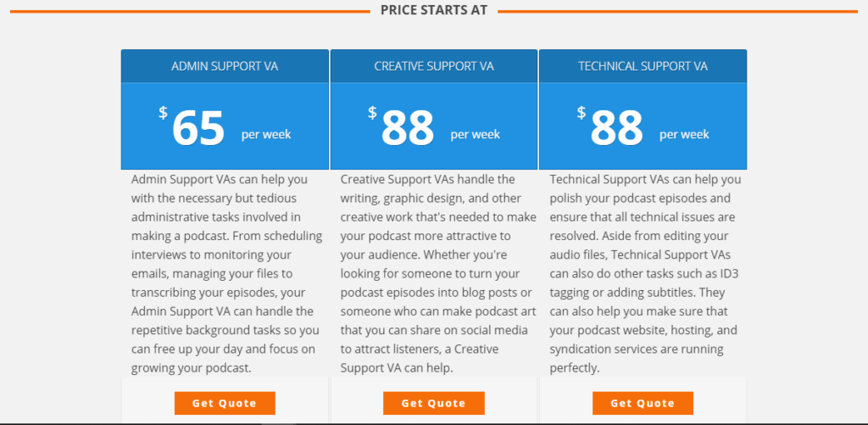This screenshot has width=868, height=425.
Task: Select the Creative Support VA header
Action: (x=434, y=66)
